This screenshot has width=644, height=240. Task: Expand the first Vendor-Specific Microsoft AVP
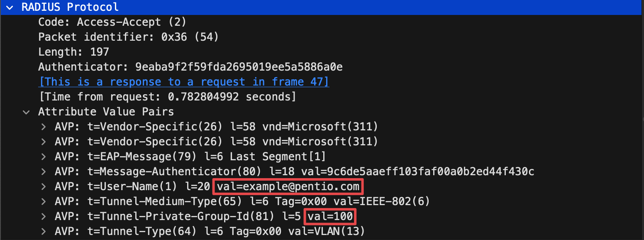[x=43, y=127]
